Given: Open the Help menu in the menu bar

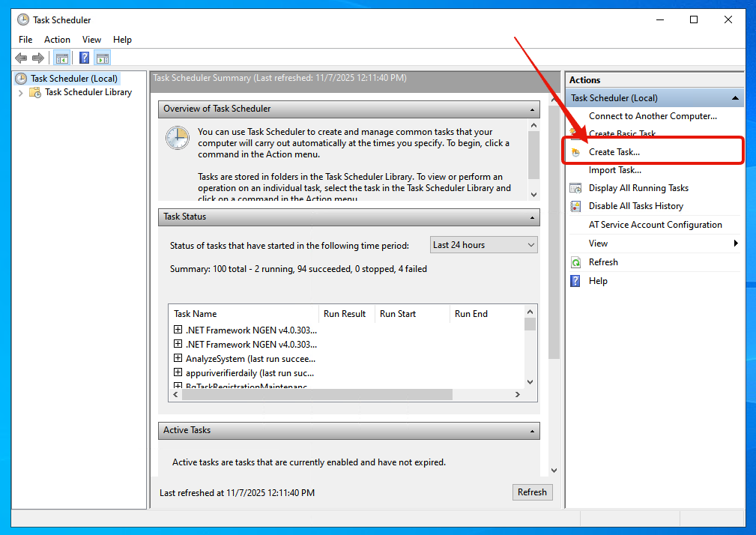Looking at the screenshot, I should pos(122,40).
